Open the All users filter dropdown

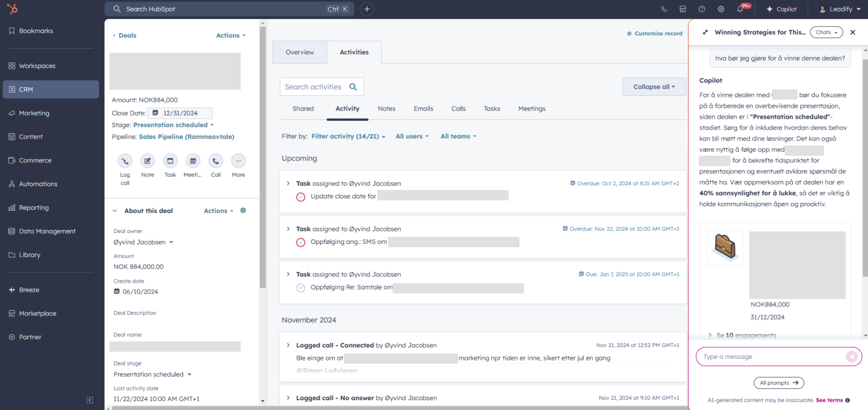pyautogui.click(x=412, y=136)
